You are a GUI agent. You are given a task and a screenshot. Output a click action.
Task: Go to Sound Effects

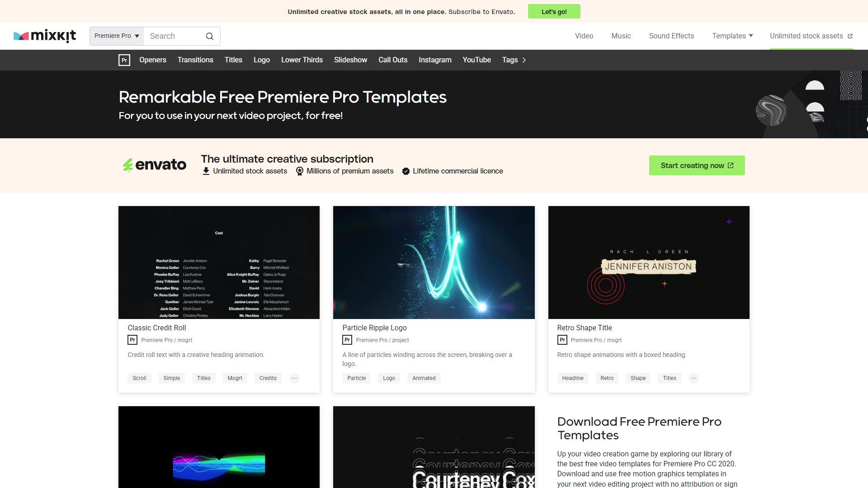point(671,36)
